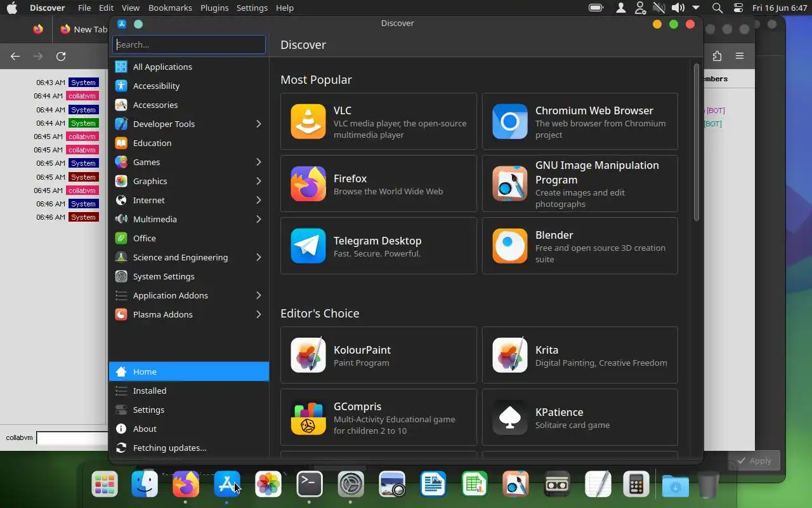Select the Settings toggle icon in sidebar
The height and width of the screenshot is (508, 812).
coord(121,410)
